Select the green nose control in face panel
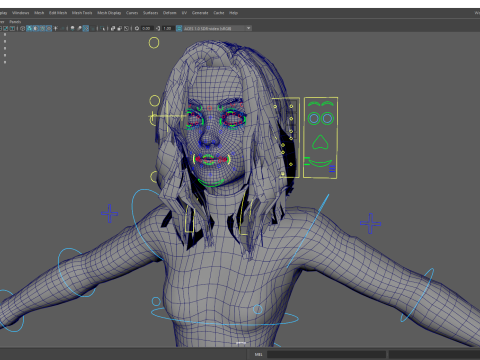Screen dimensions: 480x360 pos(320,142)
